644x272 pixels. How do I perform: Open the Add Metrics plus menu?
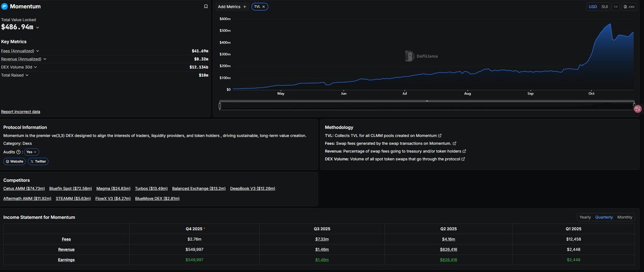[x=232, y=6]
